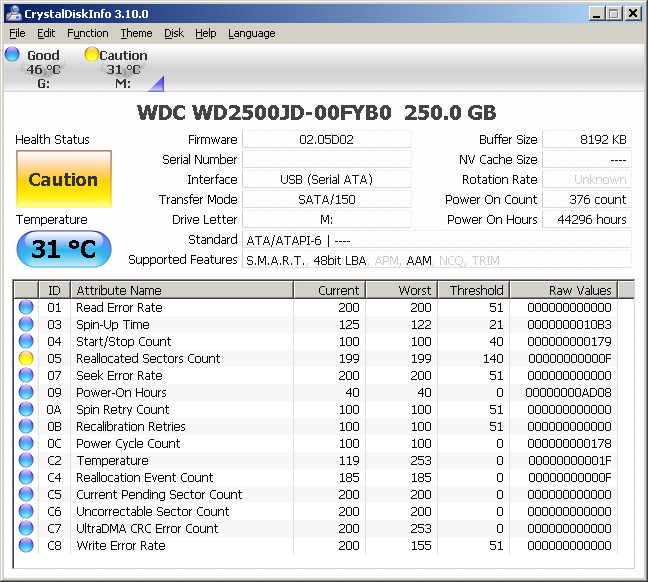Click the blue status icon for Read Error Rate
The width and height of the screenshot is (648, 582).
pyautogui.click(x=26, y=307)
